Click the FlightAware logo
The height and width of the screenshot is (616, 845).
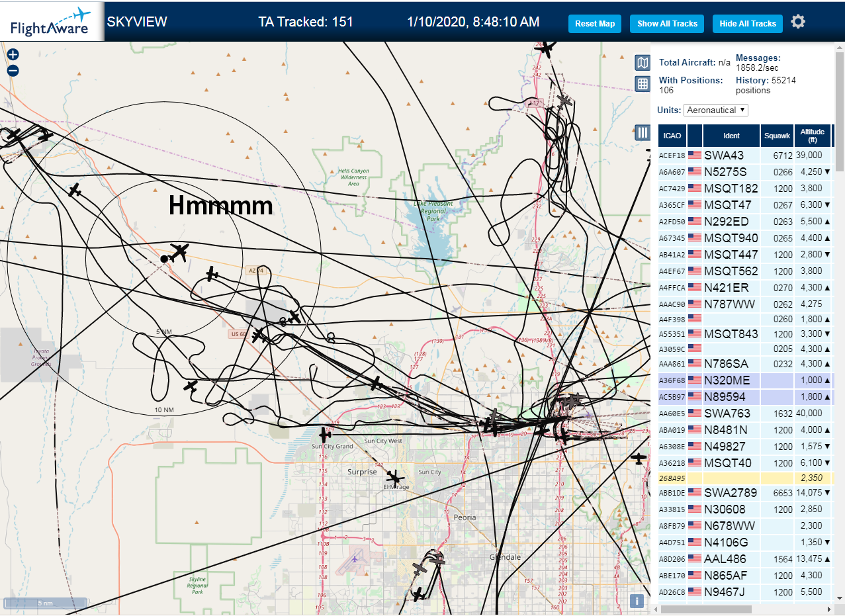pyautogui.click(x=52, y=21)
